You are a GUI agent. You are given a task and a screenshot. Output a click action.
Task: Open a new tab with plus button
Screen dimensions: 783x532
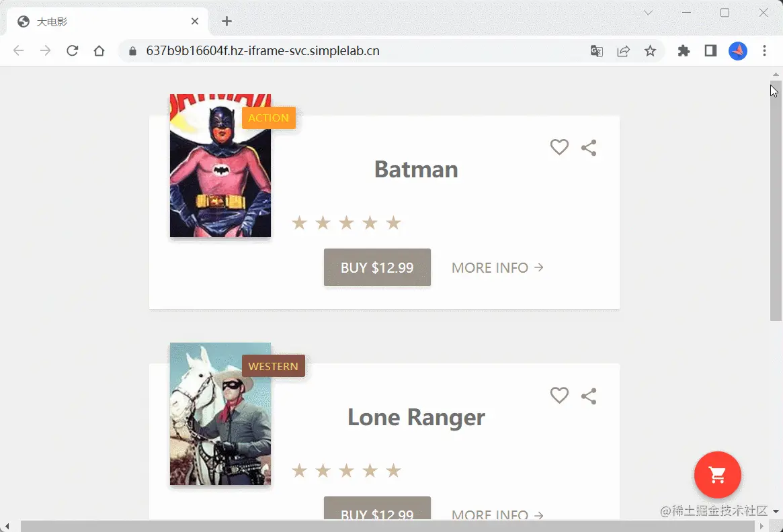click(226, 21)
